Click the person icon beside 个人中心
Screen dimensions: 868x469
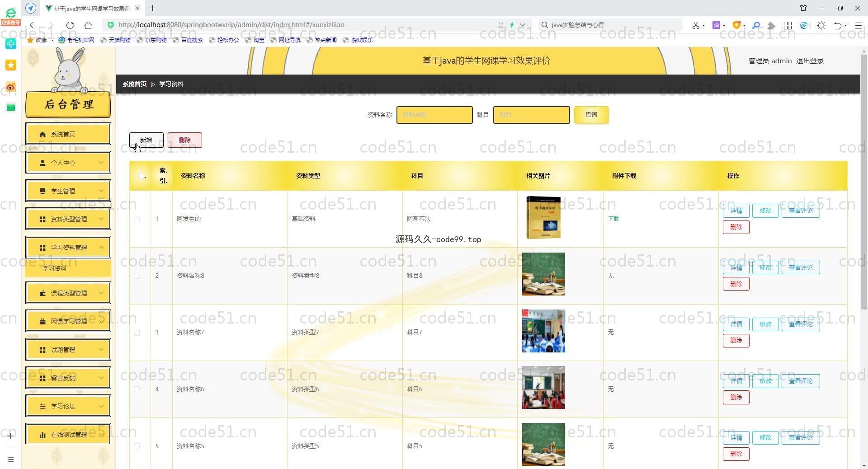(42, 163)
